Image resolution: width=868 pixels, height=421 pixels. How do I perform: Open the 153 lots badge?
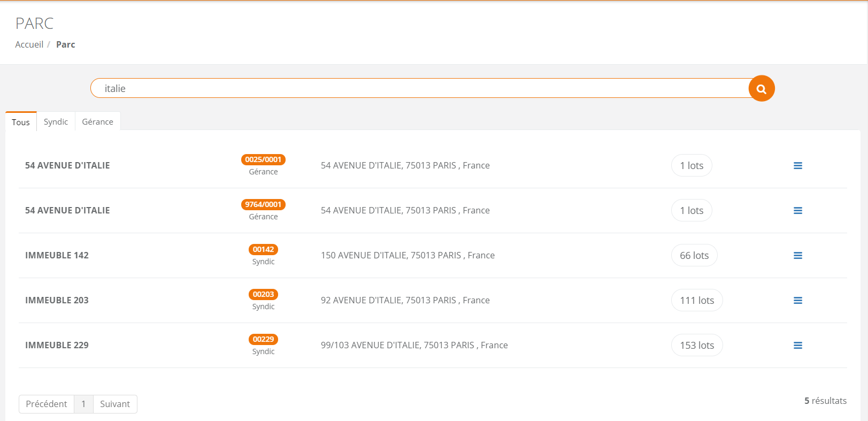click(x=697, y=346)
